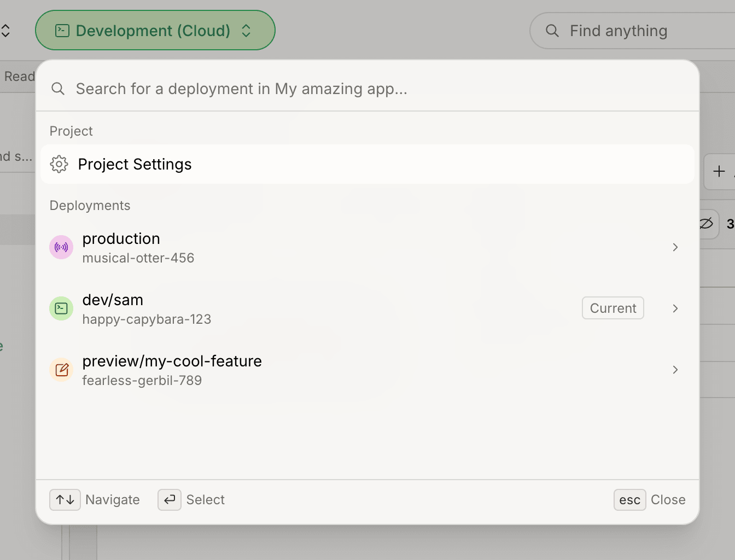Select the dev/sam deployment

pos(367,308)
